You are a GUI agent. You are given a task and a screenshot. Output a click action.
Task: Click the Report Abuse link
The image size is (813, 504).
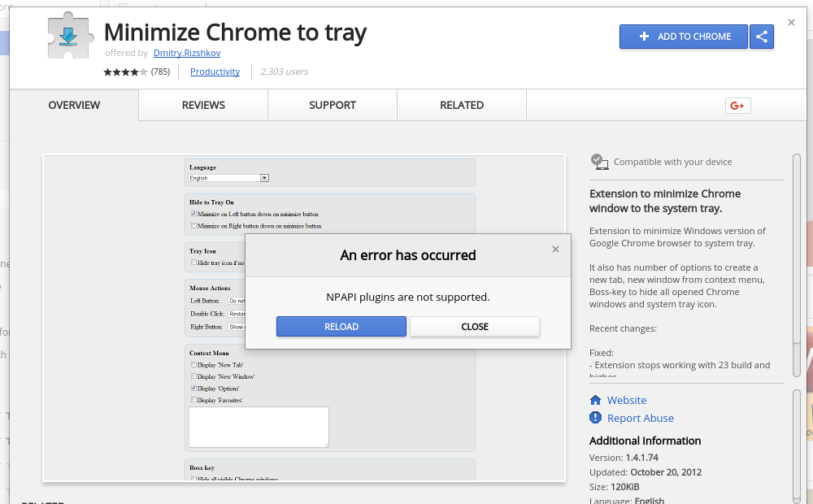coord(641,418)
